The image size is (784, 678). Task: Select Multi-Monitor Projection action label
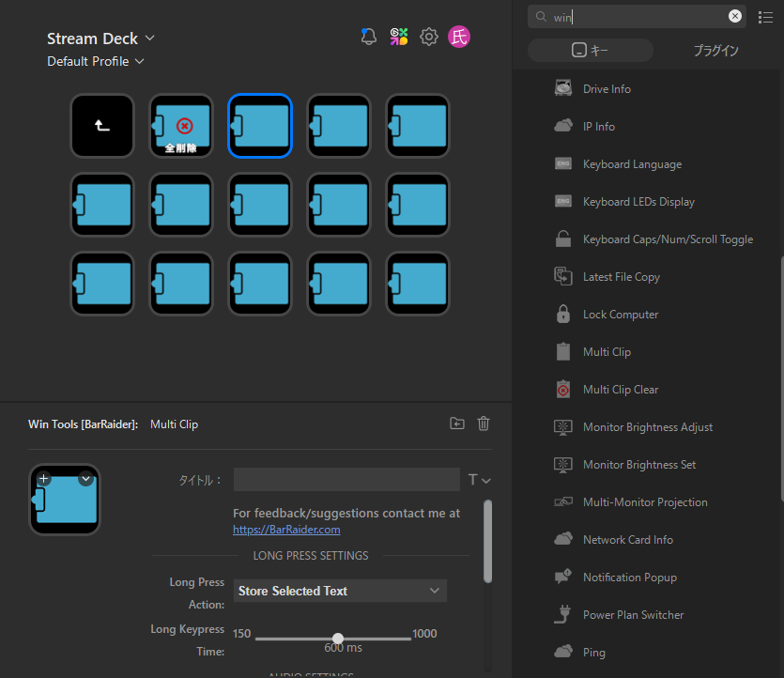pyautogui.click(x=645, y=502)
